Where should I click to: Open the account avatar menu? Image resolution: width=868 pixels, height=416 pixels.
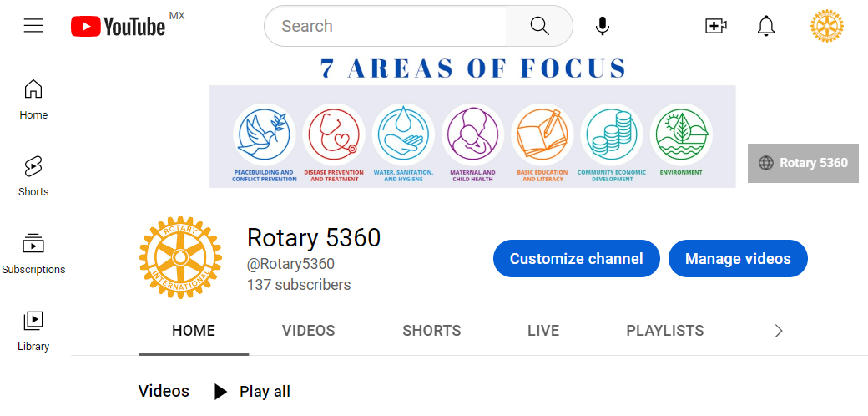(x=827, y=26)
